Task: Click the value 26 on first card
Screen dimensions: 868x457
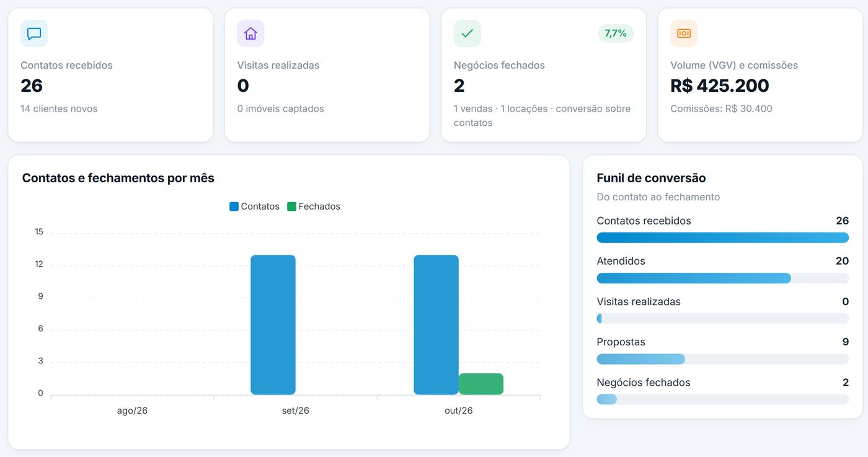Action: click(32, 86)
